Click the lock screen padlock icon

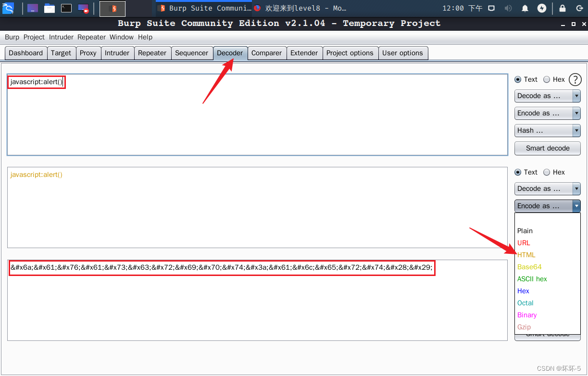click(562, 8)
